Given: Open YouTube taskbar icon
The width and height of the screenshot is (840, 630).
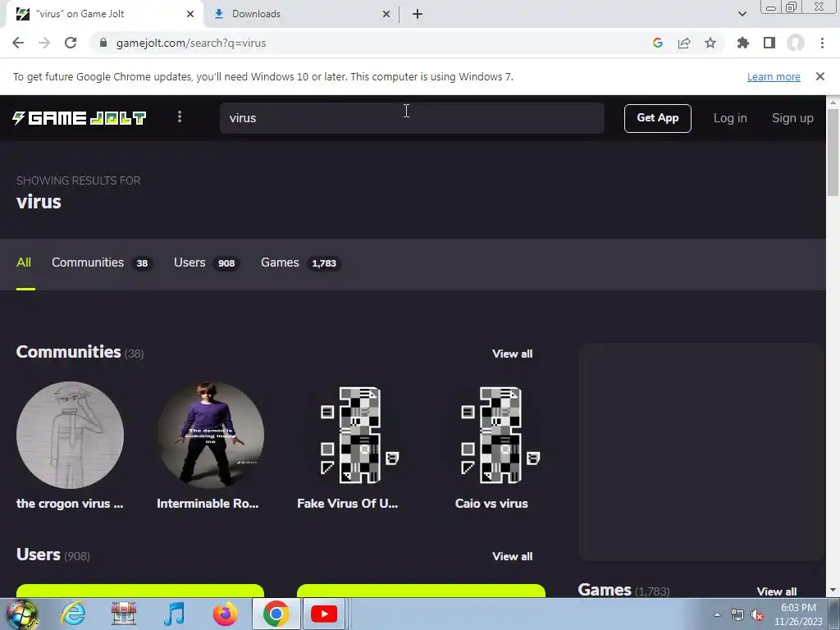Looking at the screenshot, I should (x=324, y=614).
